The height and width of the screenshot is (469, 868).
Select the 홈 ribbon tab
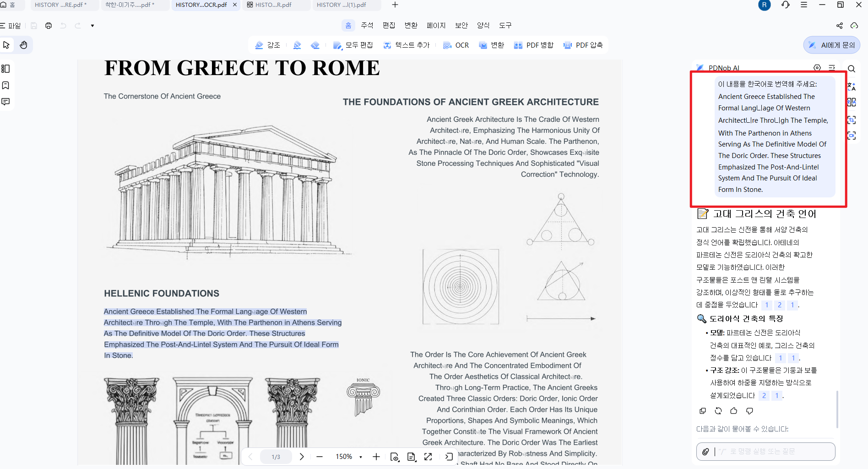pyautogui.click(x=348, y=26)
